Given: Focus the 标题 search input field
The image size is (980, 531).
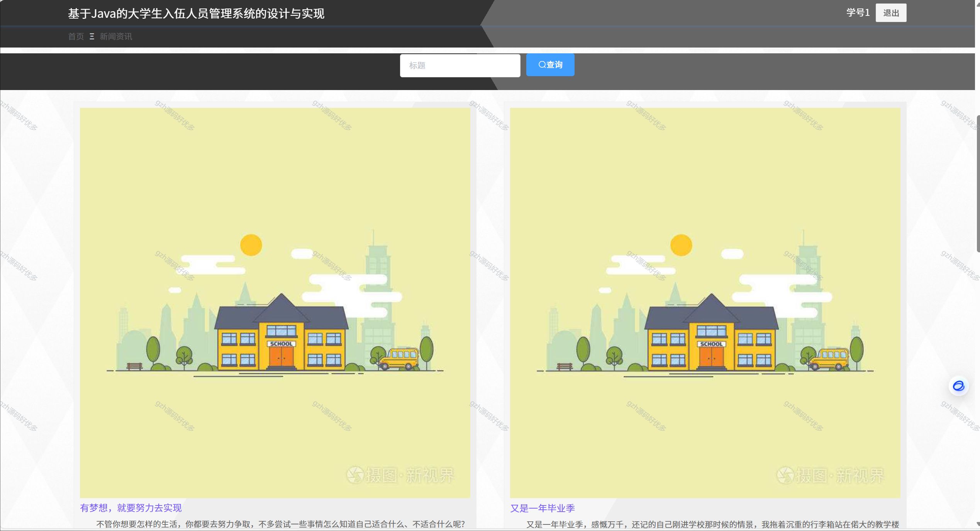Looking at the screenshot, I should coord(459,66).
